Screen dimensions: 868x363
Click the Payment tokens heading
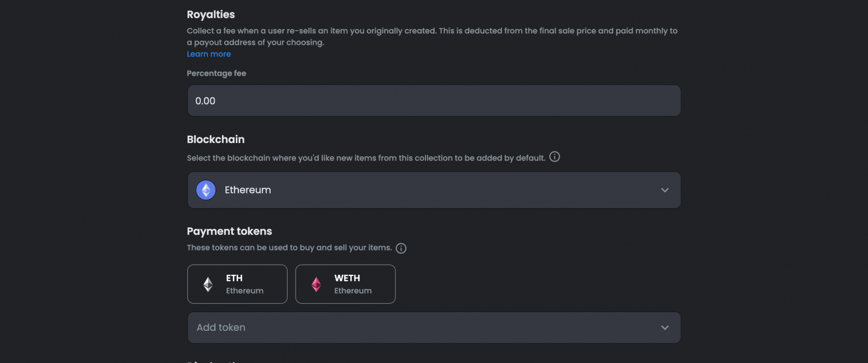click(x=229, y=231)
